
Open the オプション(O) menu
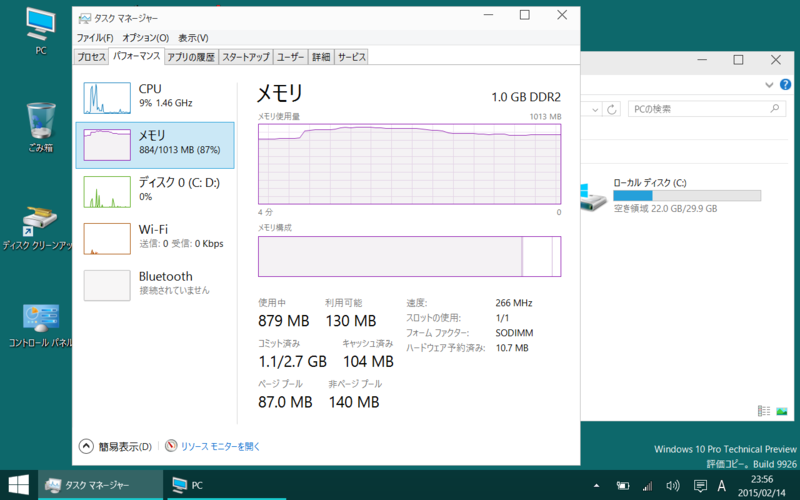[145, 38]
